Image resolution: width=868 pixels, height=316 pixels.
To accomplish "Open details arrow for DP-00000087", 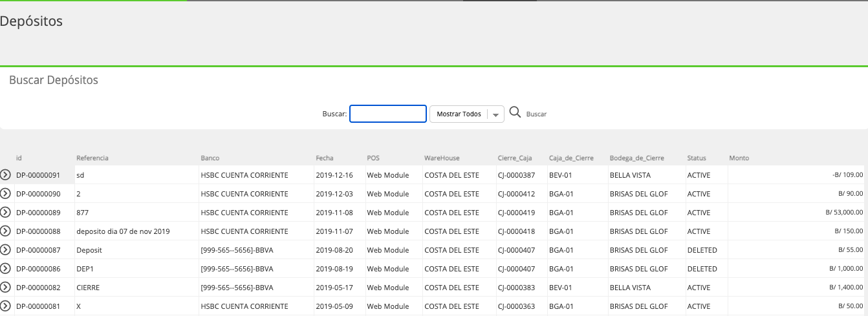I will pos(6,249).
